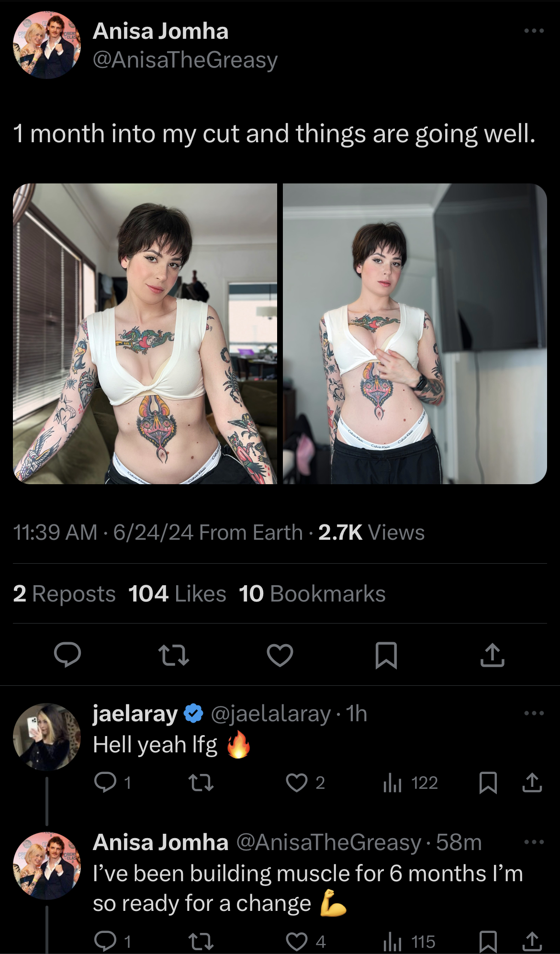
Task: Open the main post's three-dot more menu
Action: click(x=534, y=31)
